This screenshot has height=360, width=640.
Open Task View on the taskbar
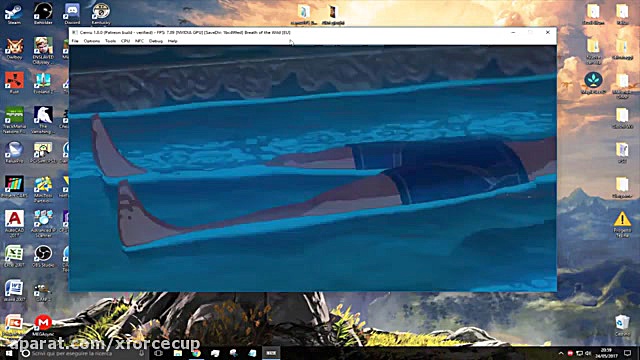159,353
